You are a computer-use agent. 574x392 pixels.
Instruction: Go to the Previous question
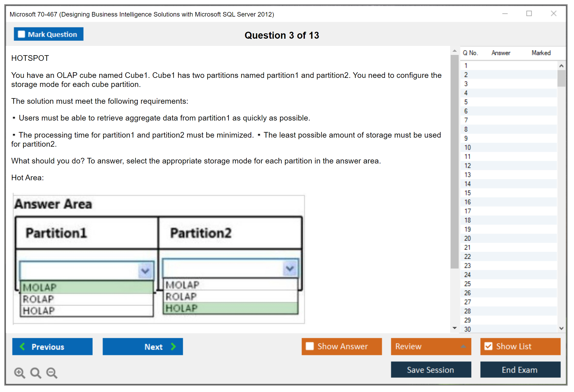click(x=52, y=347)
